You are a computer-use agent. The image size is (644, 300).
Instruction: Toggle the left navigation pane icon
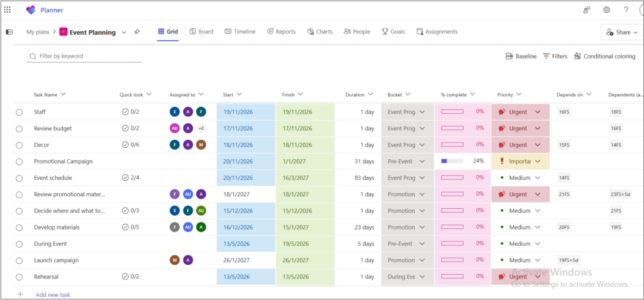click(9, 31)
